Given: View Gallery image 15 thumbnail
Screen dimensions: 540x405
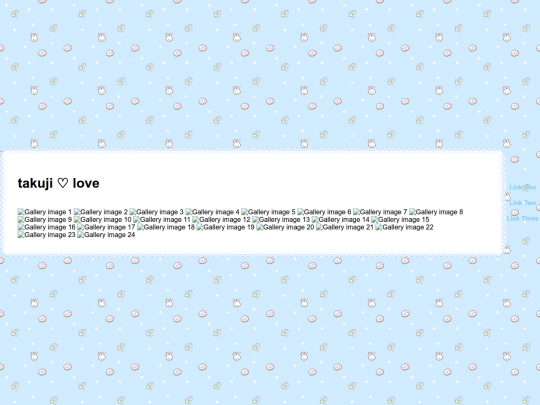Looking at the screenshot, I should (400, 219).
